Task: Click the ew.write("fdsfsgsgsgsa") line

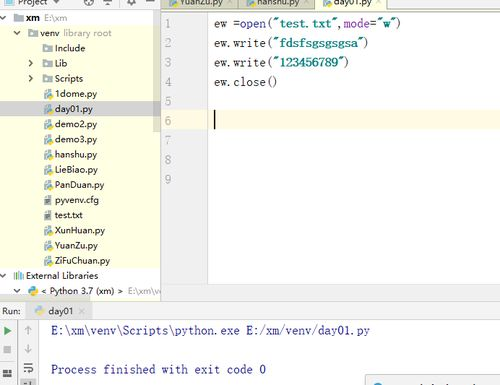Action: pos(291,43)
